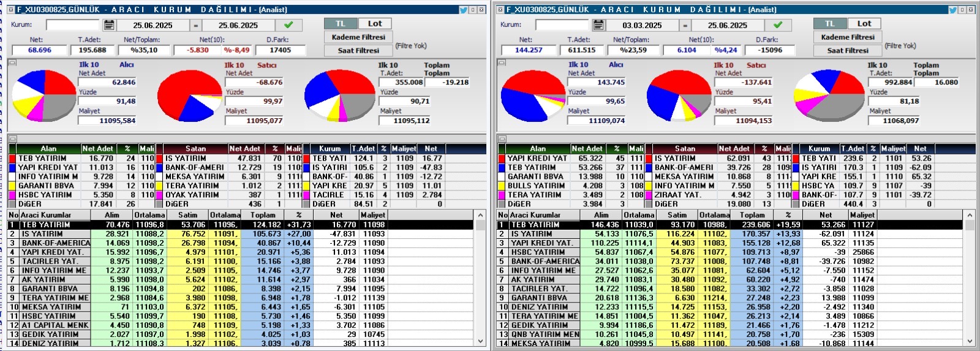Collapse the Alan/Satan summary panel in the 25.06.2025-start window

click(13, 139)
